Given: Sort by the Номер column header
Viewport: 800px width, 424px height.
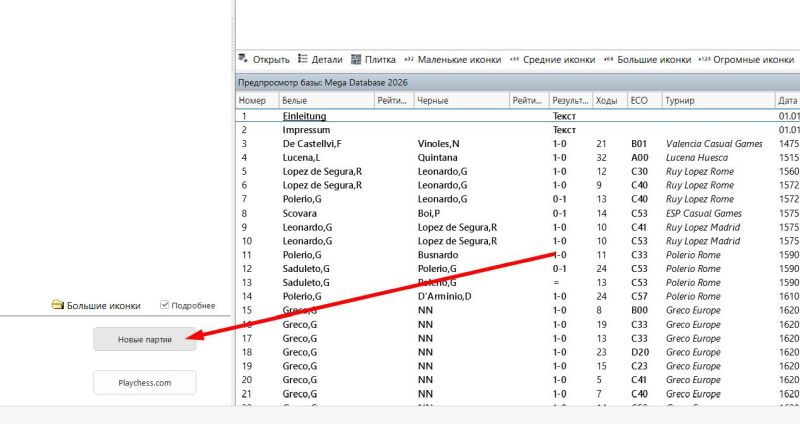Looking at the screenshot, I should coord(257,101).
